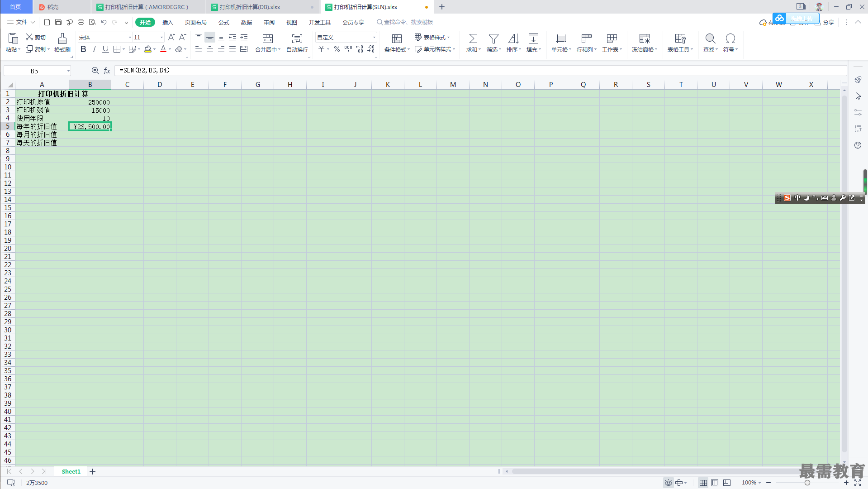The height and width of the screenshot is (489, 868).
Task: Click the Paste clipboard icon
Action: pyautogui.click(x=13, y=38)
